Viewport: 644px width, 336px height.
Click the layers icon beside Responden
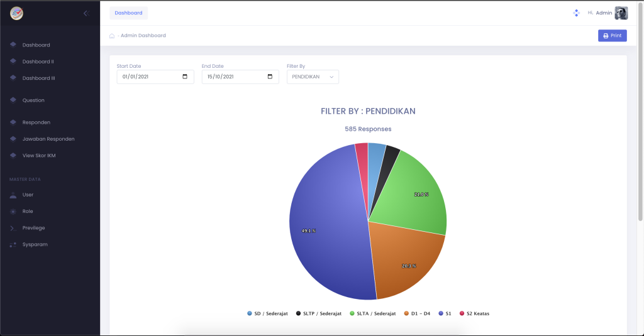point(13,122)
